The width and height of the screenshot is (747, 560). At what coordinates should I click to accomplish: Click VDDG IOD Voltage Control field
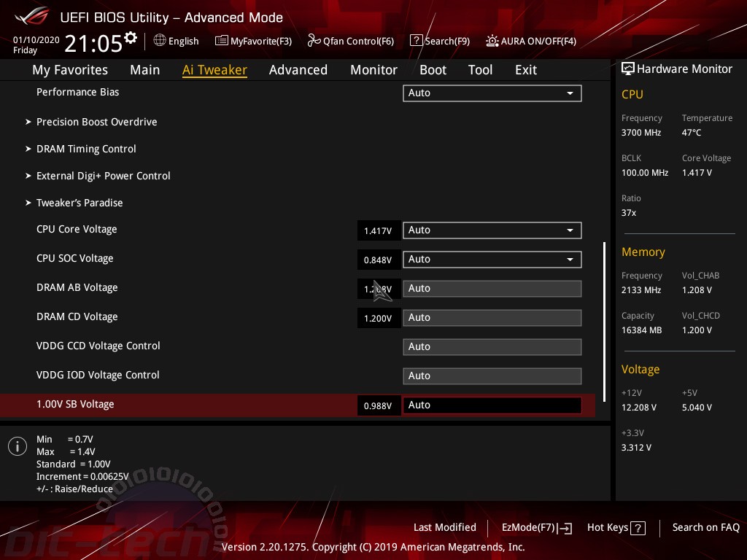tap(492, 376)
